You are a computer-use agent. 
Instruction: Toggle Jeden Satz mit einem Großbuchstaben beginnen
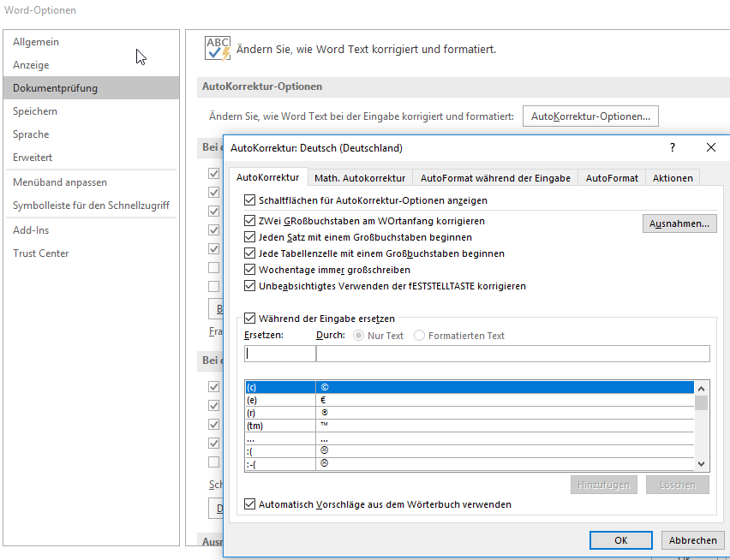(249, 237)
